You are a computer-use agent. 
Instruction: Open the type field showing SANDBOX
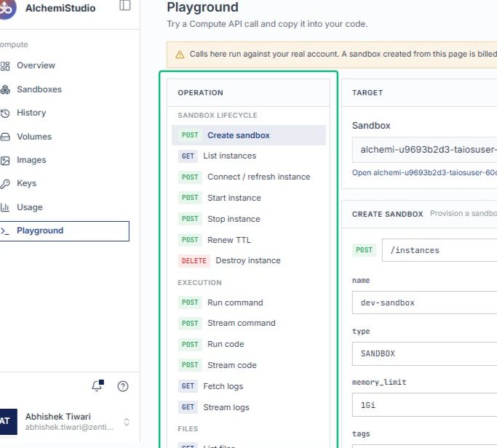coord(425,353)
